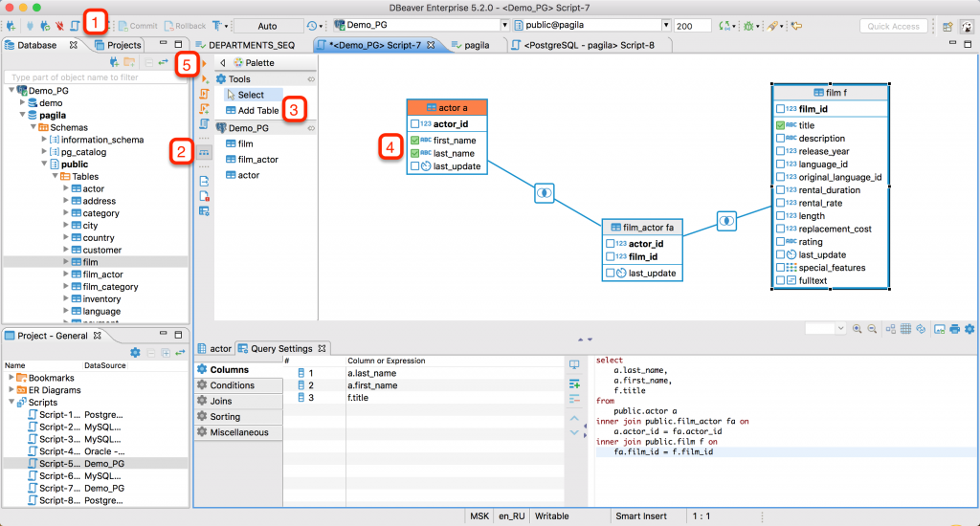980x526 pixels.
Task: Click the execute script orange icon
Action: (x=205, y=94)
